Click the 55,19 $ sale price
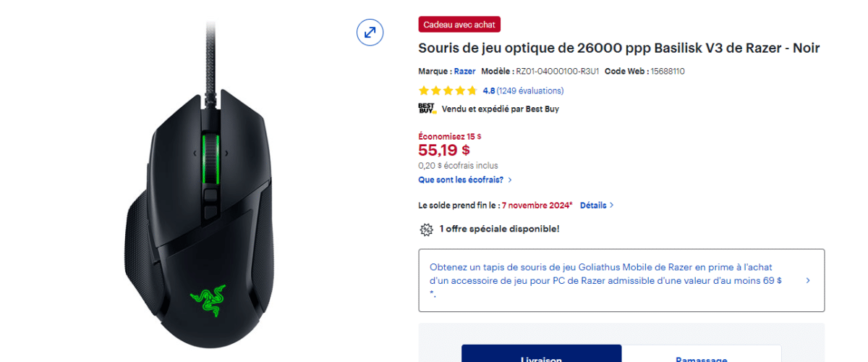The image size is (868, 362). 444,150
